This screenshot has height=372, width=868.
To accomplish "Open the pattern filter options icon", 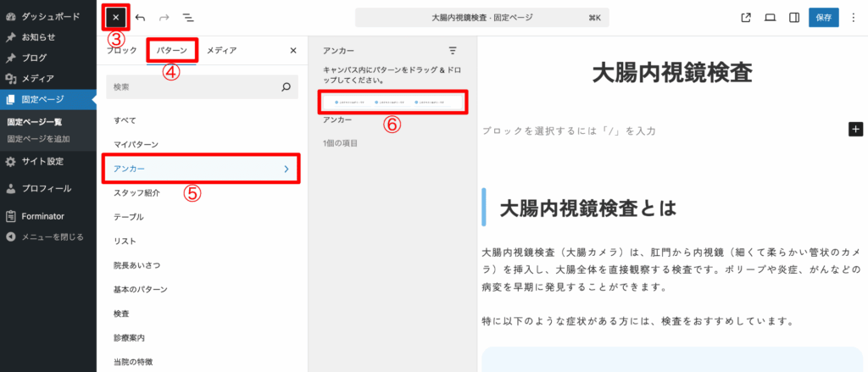I will (x=453, y=51).
